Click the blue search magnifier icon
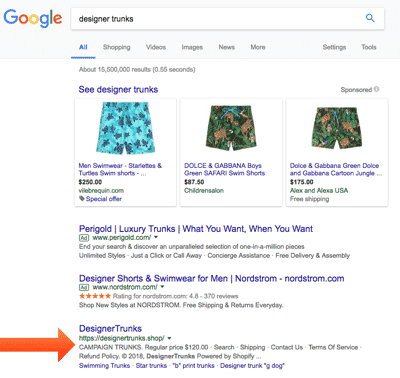Image resolution: width=400 pixels, height=378 pixels. coord(370,18)
